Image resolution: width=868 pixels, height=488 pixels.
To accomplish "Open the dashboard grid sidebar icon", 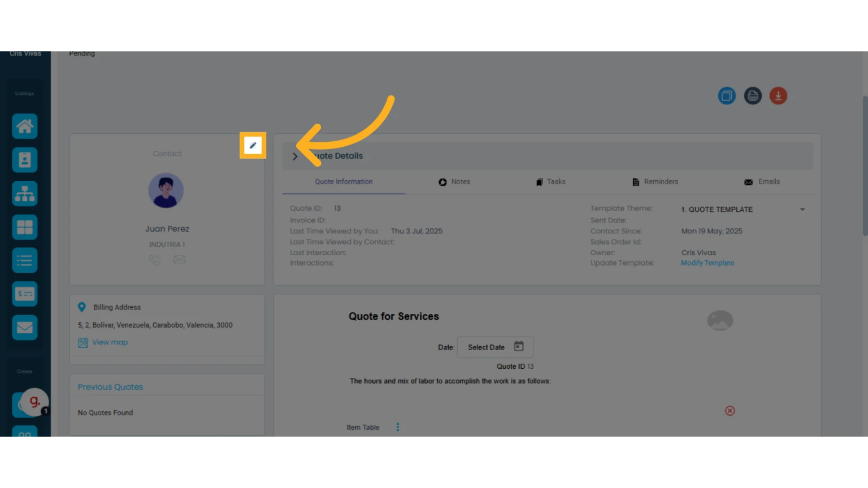I will (25, 227).
